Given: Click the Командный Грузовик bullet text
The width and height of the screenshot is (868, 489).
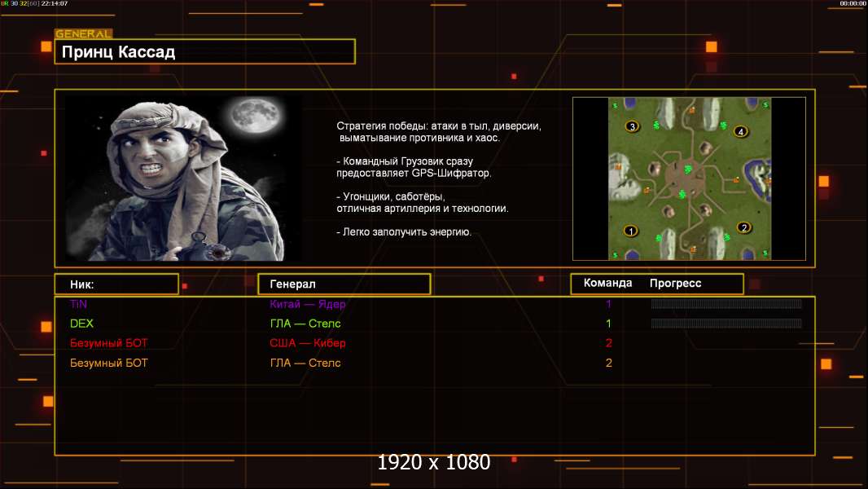Looking at the screenshot, I should coord(414,167).
